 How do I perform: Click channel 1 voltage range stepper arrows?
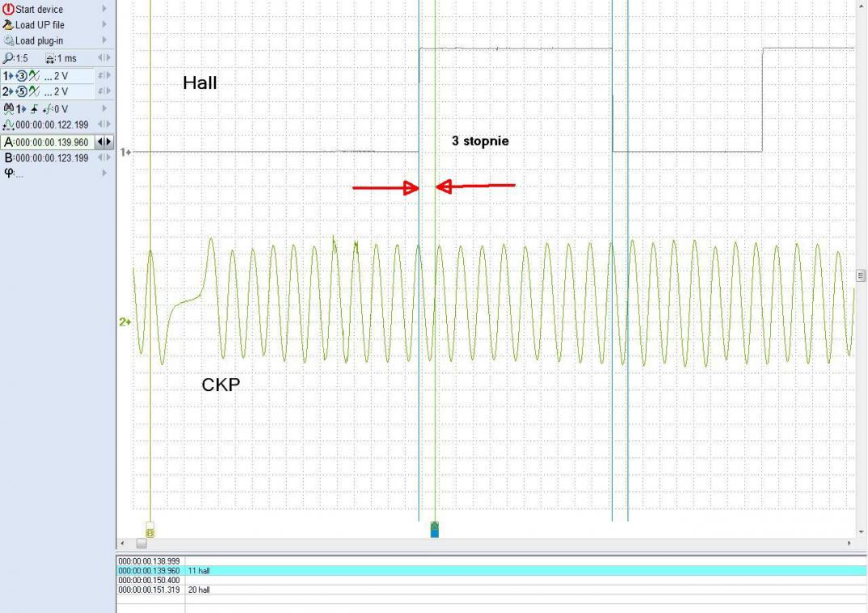click(x=104, y=75)
